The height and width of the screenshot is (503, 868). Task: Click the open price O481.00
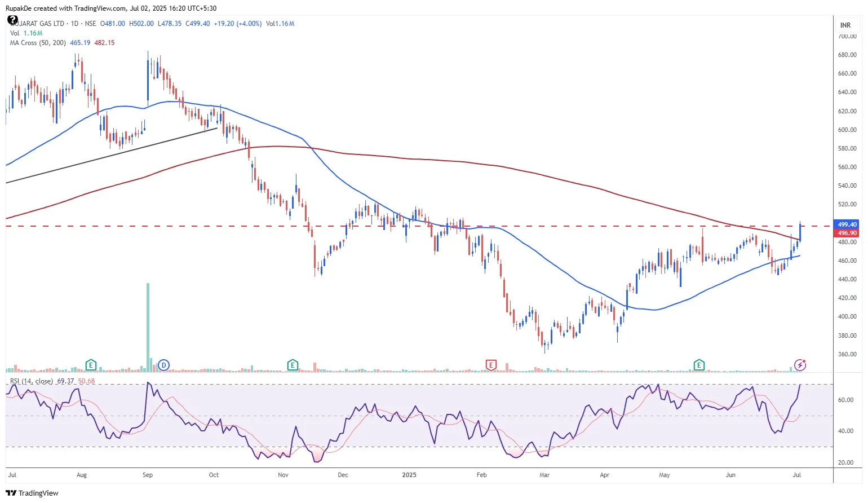113,24
